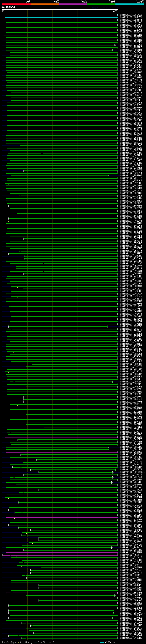Select hit label UniRef100_A9RTR6
This screenshot has height=644, width=146.
131,48
